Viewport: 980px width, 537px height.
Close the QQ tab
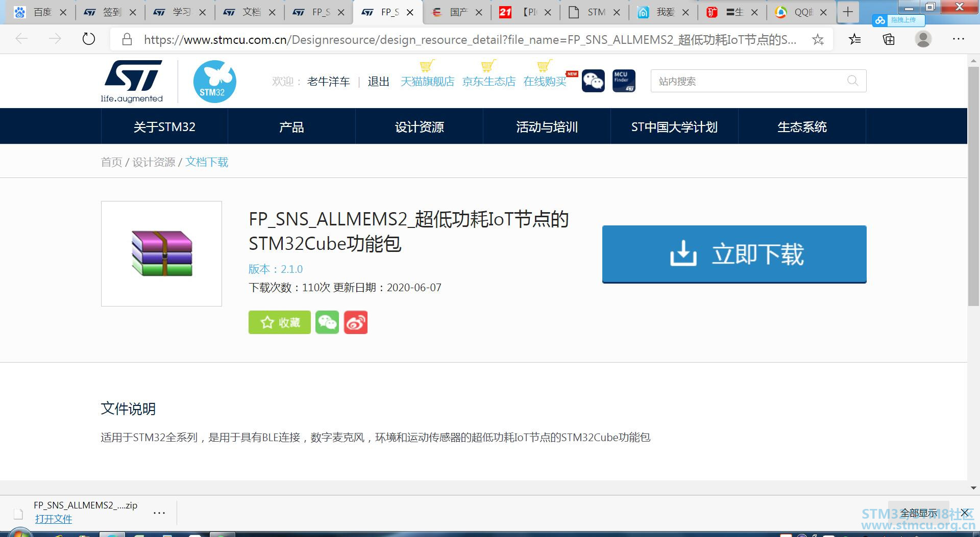[x=823, y=12]
